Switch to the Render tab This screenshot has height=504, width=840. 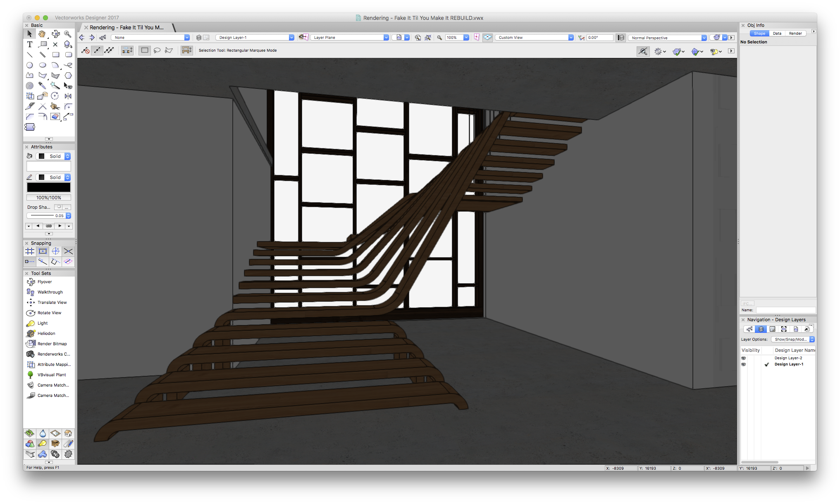(795, 33)
